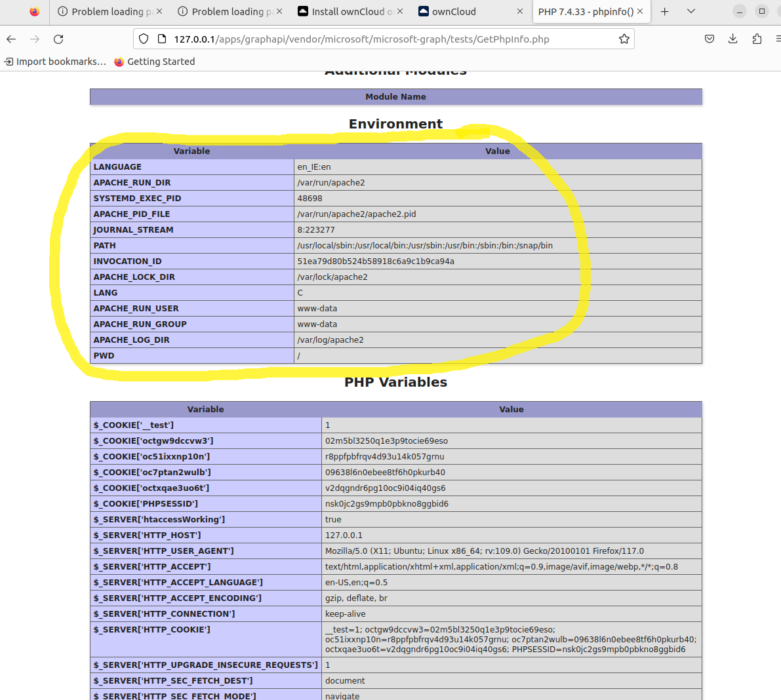The image size is (781, 700).
Task: Open the Downloads panel
Action: (732, 39)
